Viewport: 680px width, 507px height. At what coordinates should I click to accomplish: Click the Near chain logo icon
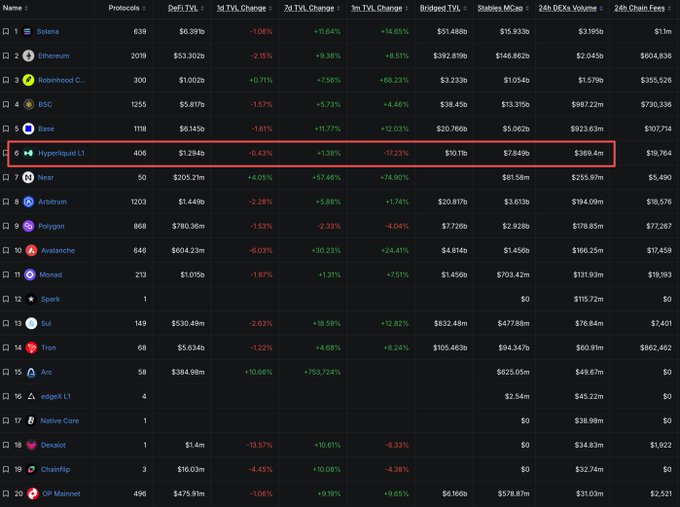(x=28, y=177)
